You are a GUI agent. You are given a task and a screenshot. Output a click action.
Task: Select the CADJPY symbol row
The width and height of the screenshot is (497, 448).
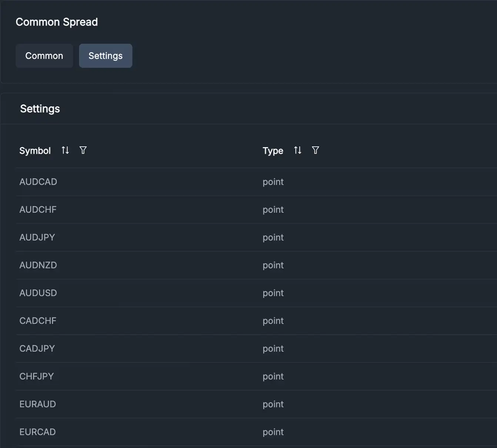(x=37, y=348)
